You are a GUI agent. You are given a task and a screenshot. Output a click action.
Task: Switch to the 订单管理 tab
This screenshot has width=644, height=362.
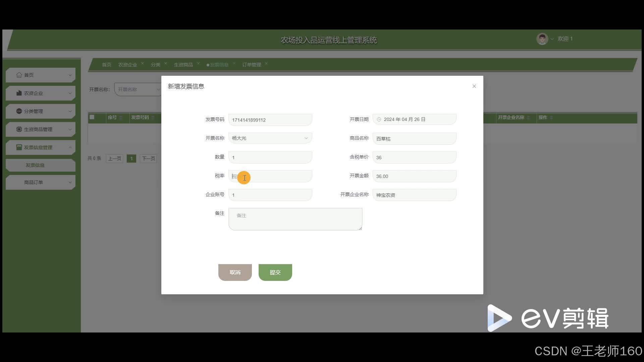[252, 65]
